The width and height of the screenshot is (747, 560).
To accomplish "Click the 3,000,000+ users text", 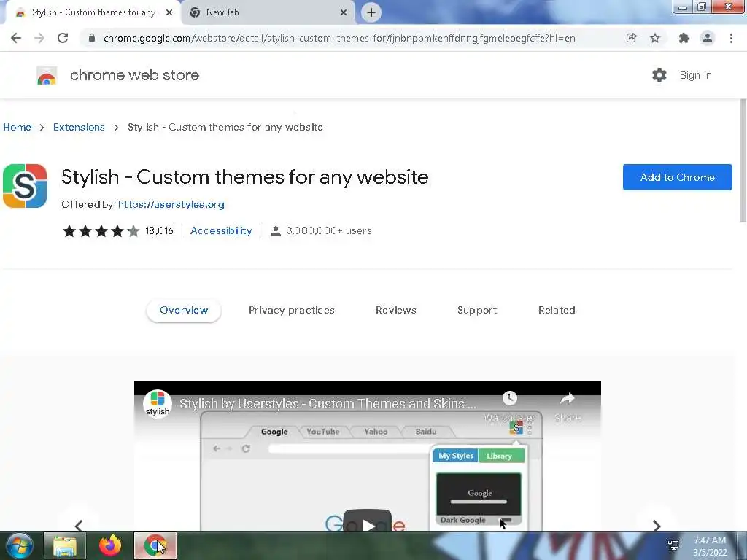I will pyautogui.click(x=329, y=231).
